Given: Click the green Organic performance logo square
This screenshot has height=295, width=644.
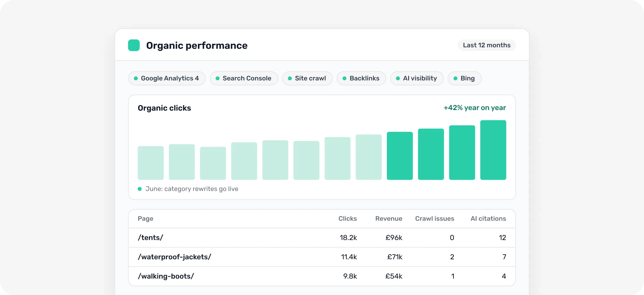Looking at the screenshot, I should pos(134,45).
